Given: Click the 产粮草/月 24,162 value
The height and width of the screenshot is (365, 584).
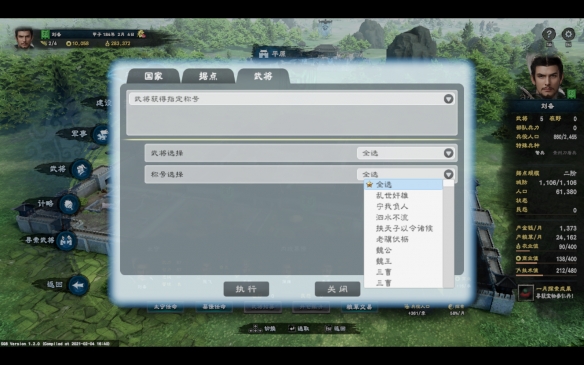Looking at the screenshot, I should click(566, 237).
